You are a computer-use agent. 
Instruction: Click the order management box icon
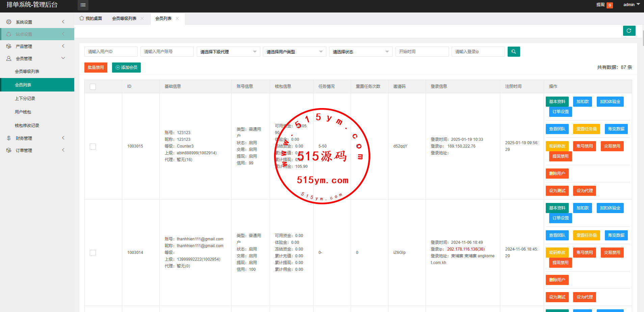pos(9,150)
